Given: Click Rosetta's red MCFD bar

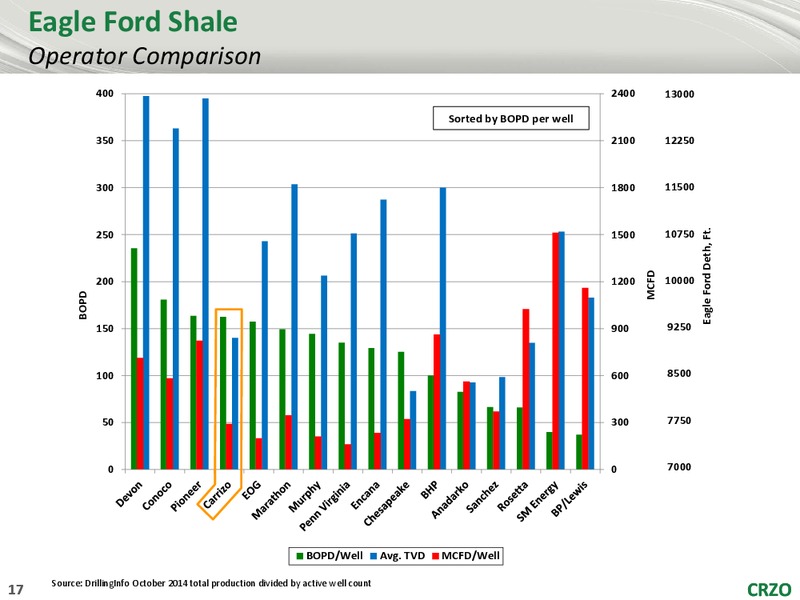Looking at the screenshot, I should (526, 389).
